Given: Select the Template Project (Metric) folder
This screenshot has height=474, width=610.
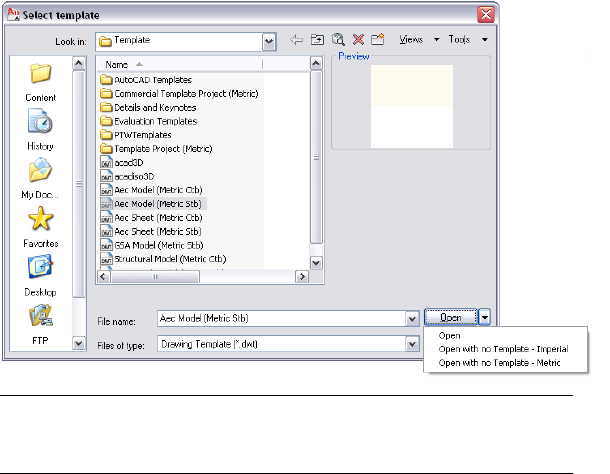Looking at the screenshot, I should point(156,149).
